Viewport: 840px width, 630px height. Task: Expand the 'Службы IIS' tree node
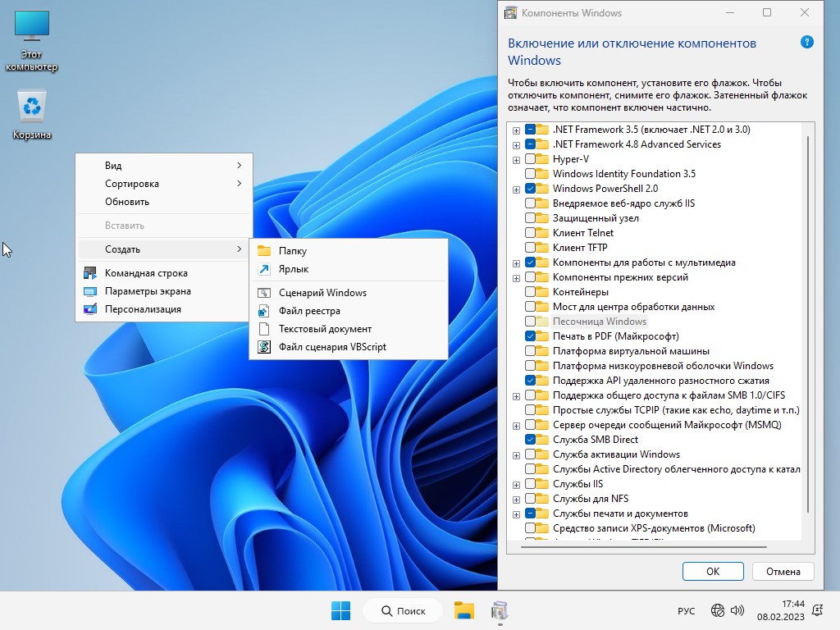point(517,485)
